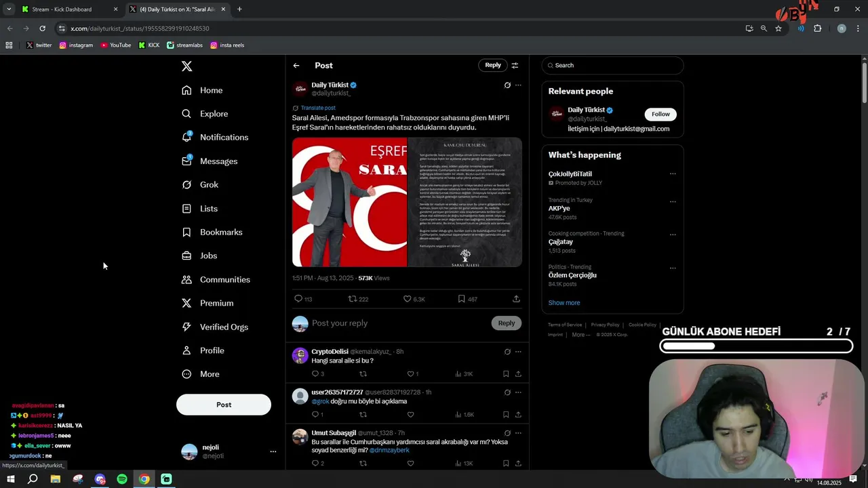Open reply filter settings icon
The width and height of the screenshot is (868, 488).
(515, 65)
